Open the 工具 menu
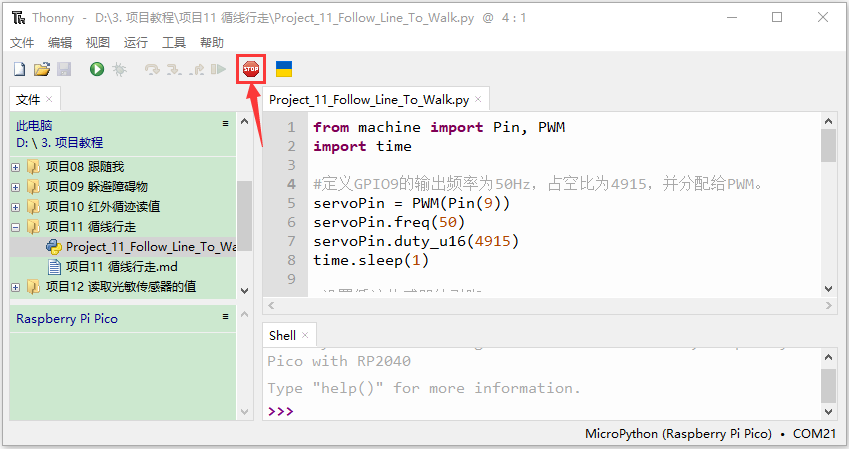 [174, 42]
